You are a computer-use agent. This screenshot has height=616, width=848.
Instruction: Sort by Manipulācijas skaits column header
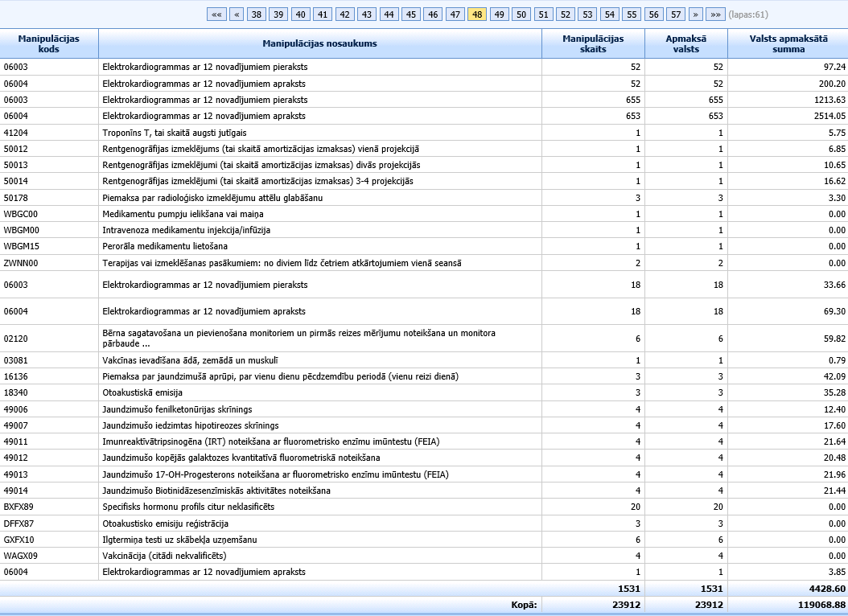point(592,43)
